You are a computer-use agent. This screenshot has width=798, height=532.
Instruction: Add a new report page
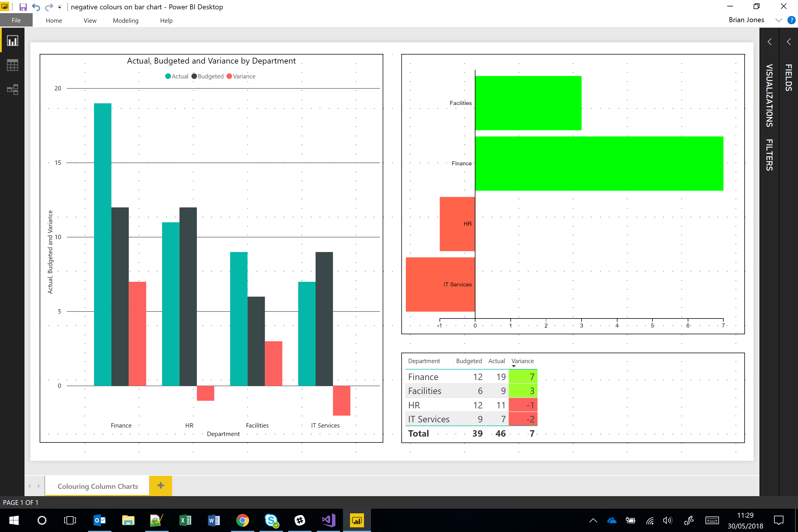(x=160, y=486)
